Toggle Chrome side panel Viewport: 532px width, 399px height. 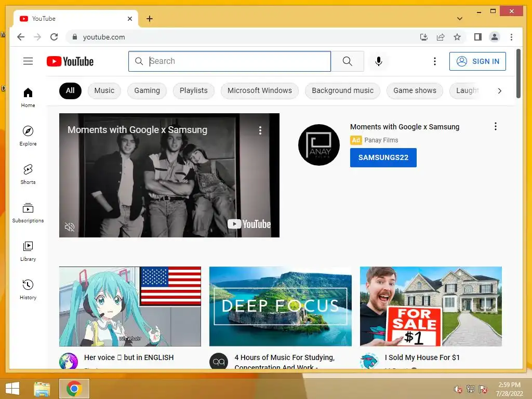click(x=478, y=37)
